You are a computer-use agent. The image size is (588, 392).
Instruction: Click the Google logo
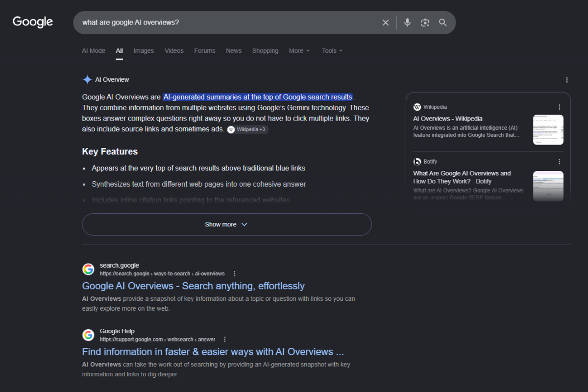tap(33, 22)
